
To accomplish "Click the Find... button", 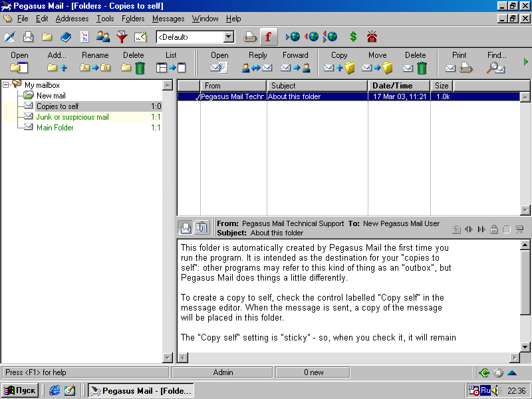I will [497, 63].
